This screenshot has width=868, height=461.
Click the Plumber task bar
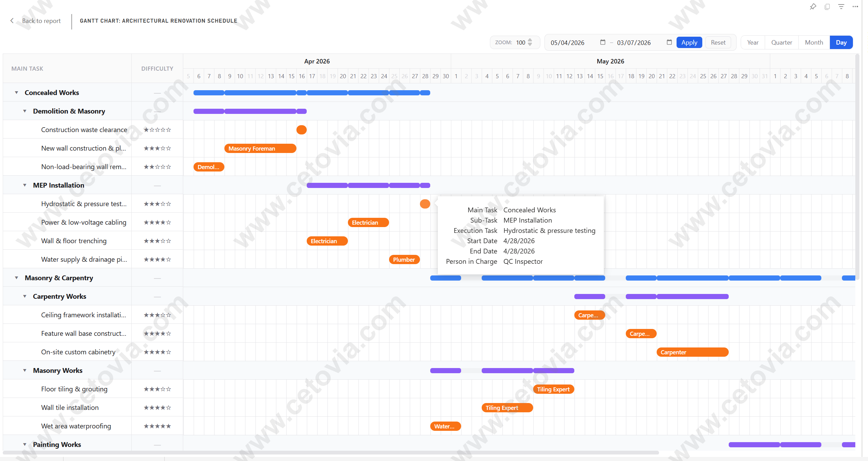pyautogui.click(x=404, y=260)
